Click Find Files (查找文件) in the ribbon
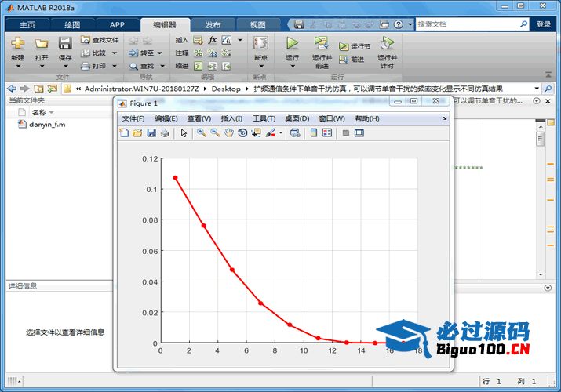Image resolution: width=561 pixels, height=392 pixels. 100,40
